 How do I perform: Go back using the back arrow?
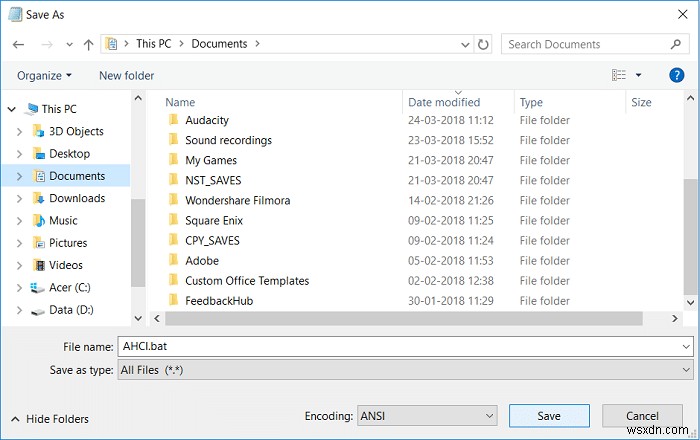point(18,44)
